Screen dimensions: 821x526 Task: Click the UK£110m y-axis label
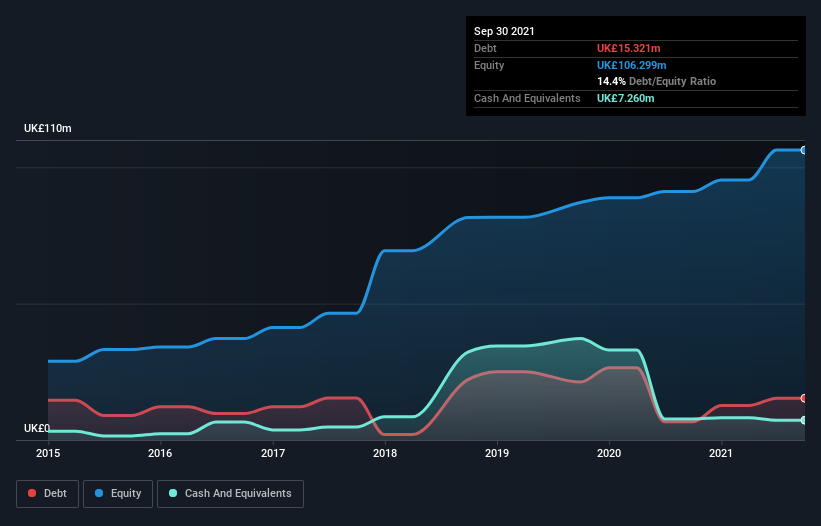tap(48, 128)
